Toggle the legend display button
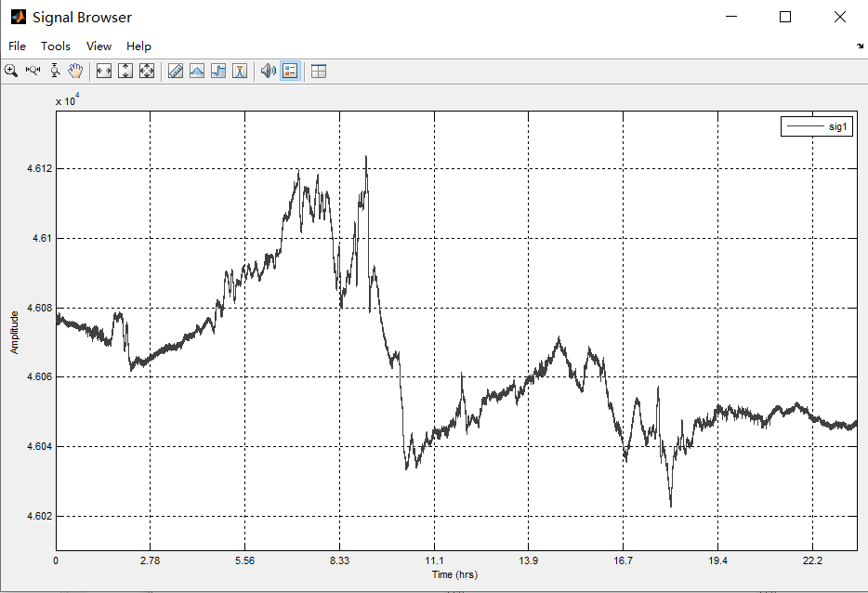Image resolution: width=868 pixels, height=593 pixels. (290, 71)
